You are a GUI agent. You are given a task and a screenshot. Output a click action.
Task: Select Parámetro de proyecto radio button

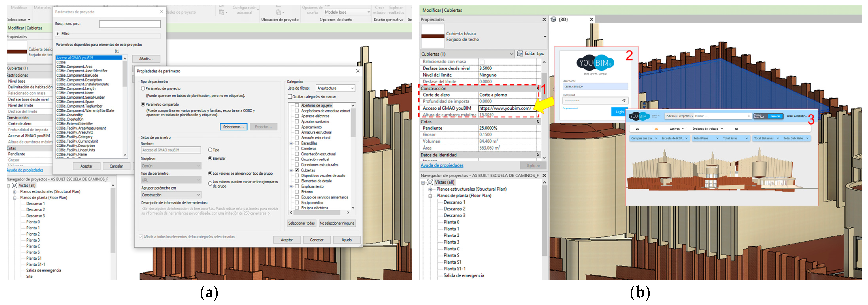143,88
